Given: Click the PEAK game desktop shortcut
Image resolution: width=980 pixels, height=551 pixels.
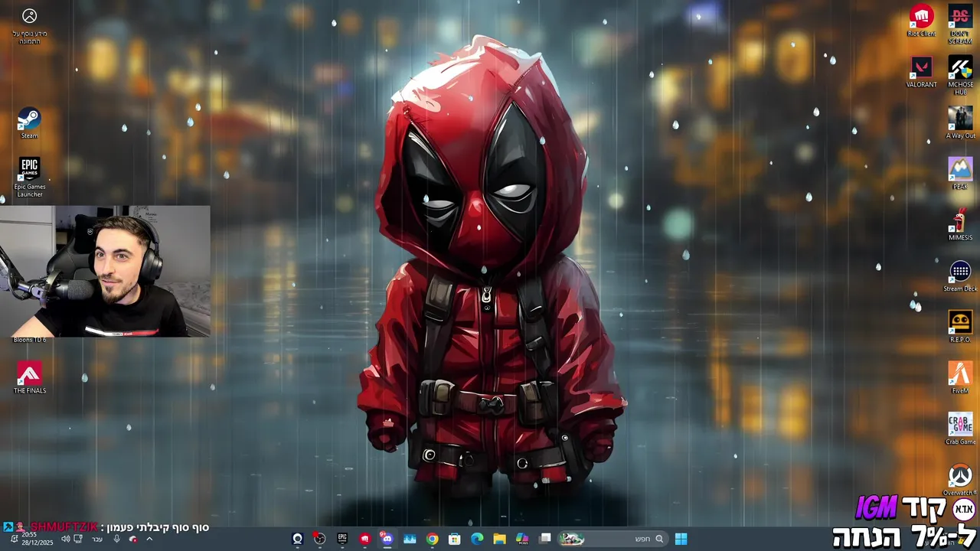Looking at the screenshot, I should click(x=960, y=173).
